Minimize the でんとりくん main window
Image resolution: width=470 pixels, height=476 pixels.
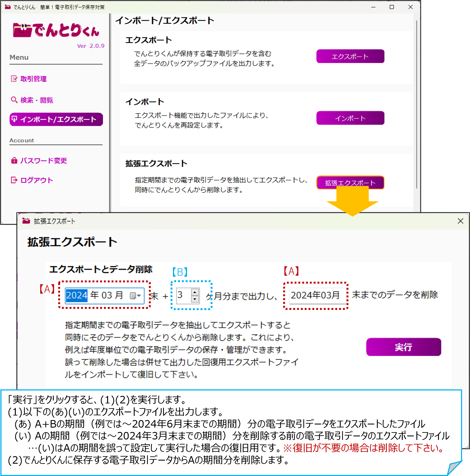click(373, 7)
